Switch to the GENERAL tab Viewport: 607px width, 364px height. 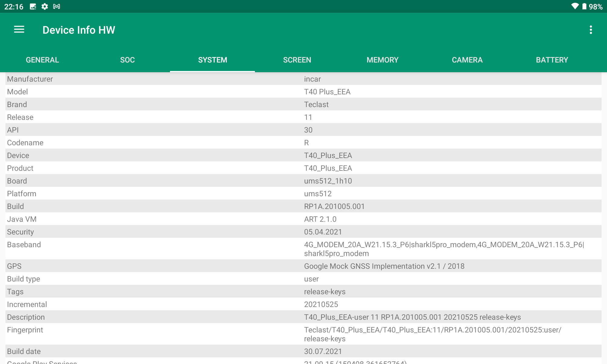(42, 60)
